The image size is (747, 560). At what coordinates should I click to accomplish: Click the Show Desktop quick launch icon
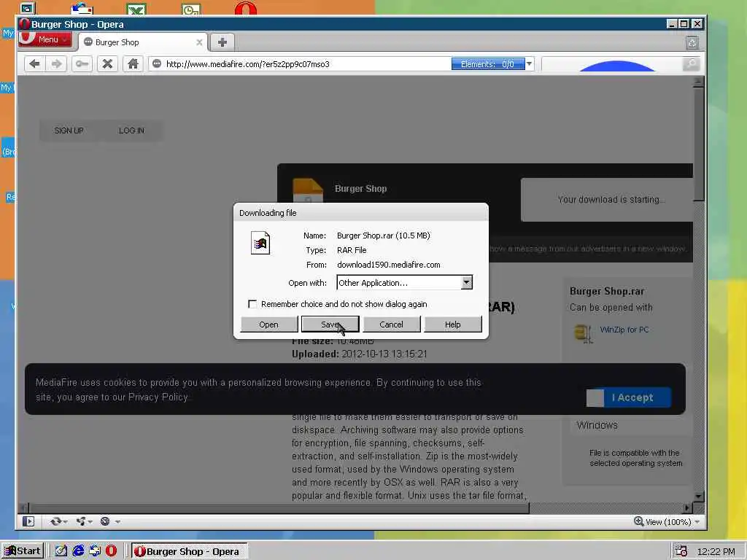pos(61,551)
